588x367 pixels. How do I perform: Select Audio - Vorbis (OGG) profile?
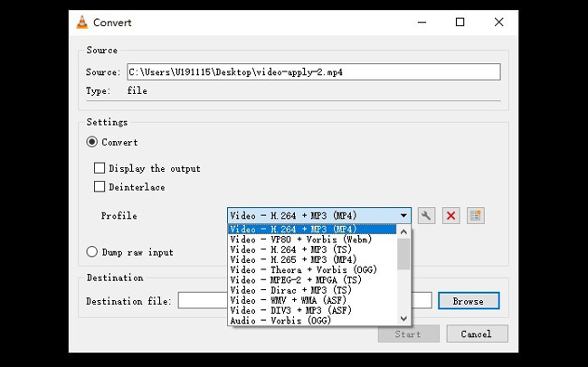pos(312,320)
